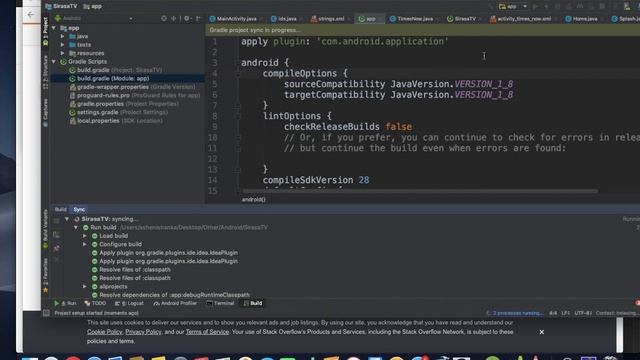Open the Build Variants sidebar tab
This screenshot has height=360, width=640.
45,229
